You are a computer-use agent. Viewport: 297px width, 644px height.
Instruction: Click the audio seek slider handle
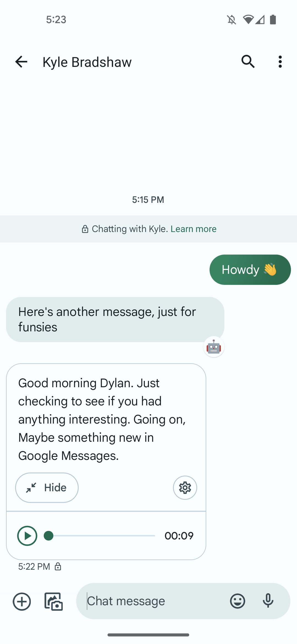pyautogui.click(x=49, y=536)
